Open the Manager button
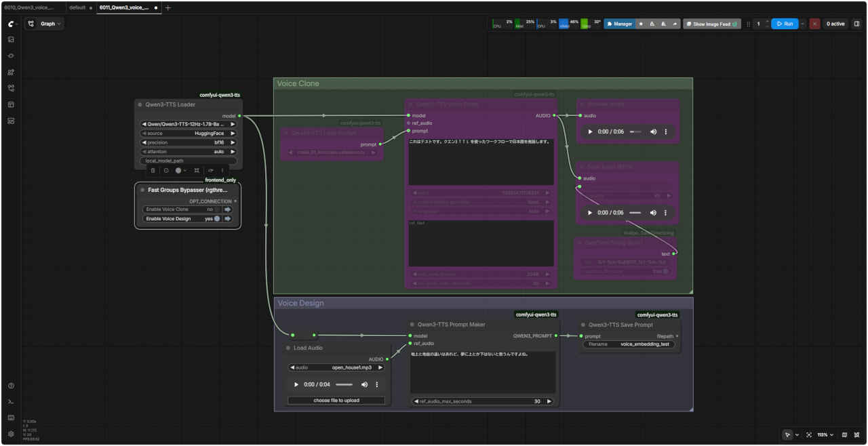 pyautogui.click(x=620, y=24)
